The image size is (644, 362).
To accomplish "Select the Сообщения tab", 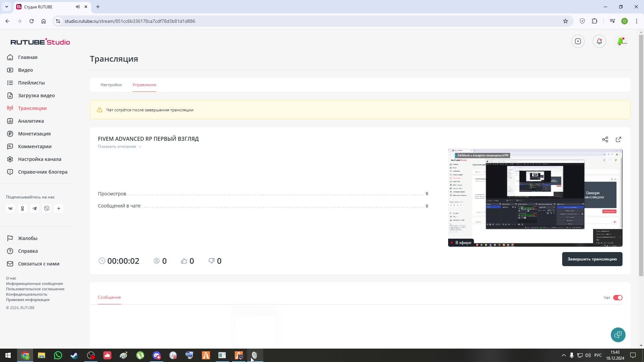I will pos(109,297).
